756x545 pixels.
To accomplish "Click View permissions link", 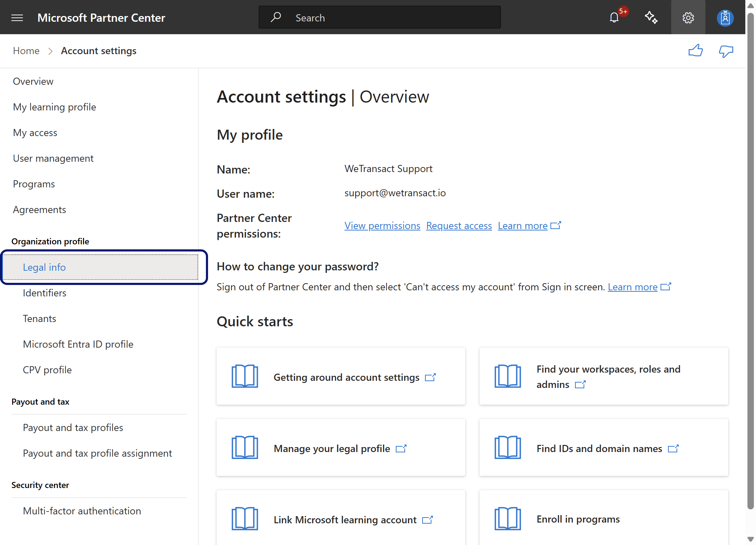I will click(382, 226).
